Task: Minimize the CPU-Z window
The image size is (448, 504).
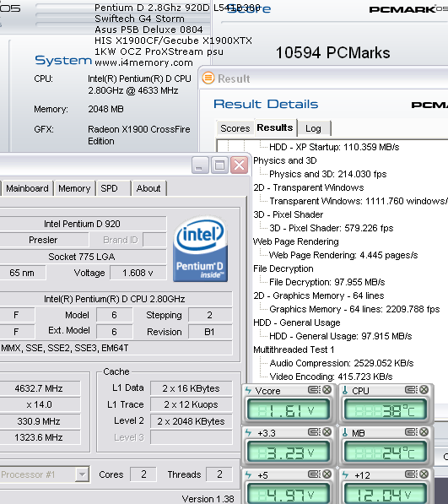Action: coord(200,165)
